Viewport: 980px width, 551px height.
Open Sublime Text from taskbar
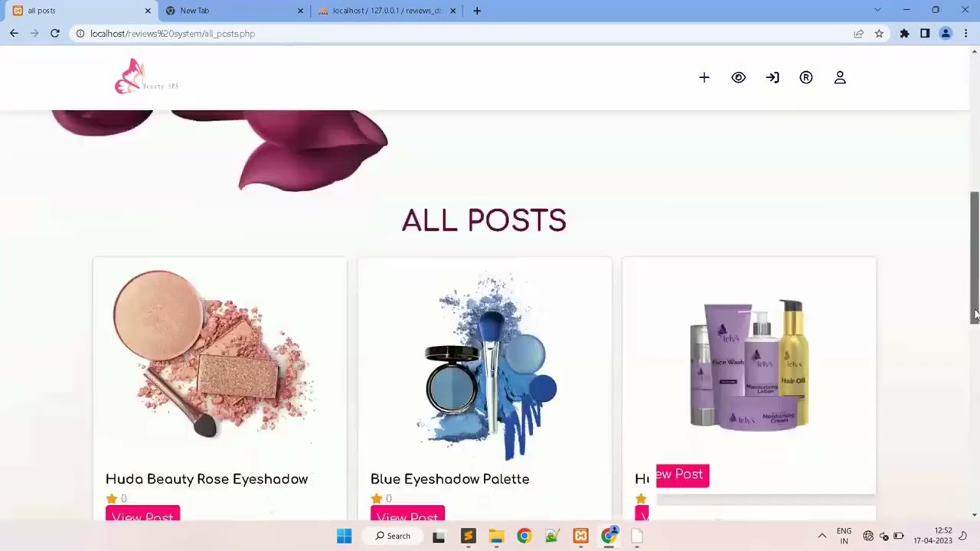tap(468, 536)
